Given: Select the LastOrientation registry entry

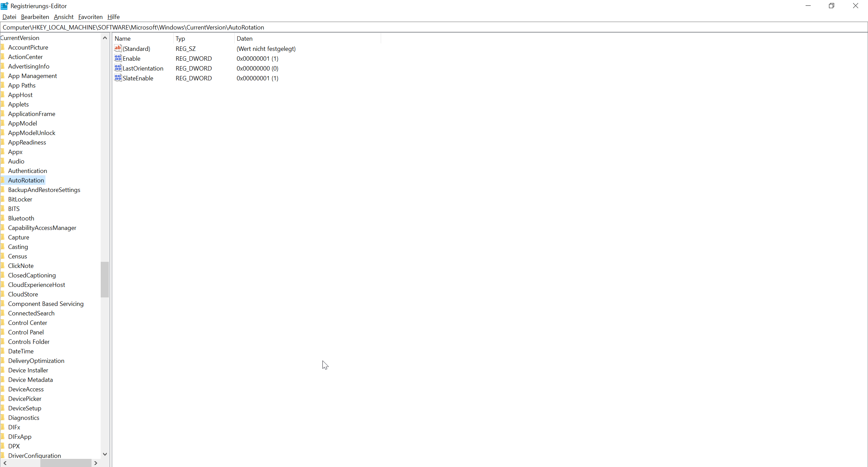Looking at the screenshot, I should [142, 68].
